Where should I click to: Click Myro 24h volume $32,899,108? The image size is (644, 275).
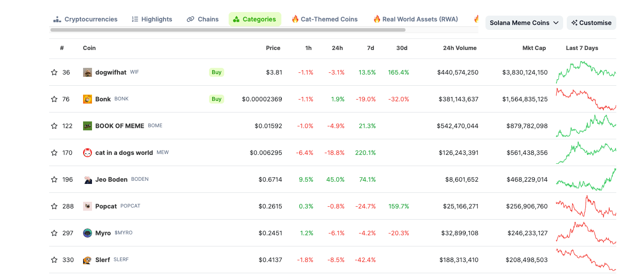[459, 233]
